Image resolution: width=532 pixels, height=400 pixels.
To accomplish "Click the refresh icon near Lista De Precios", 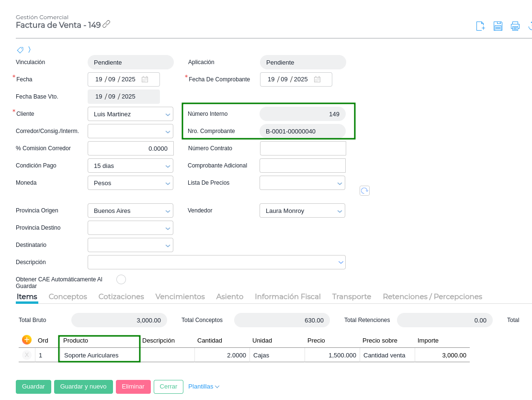I will (x=364, y=191).
